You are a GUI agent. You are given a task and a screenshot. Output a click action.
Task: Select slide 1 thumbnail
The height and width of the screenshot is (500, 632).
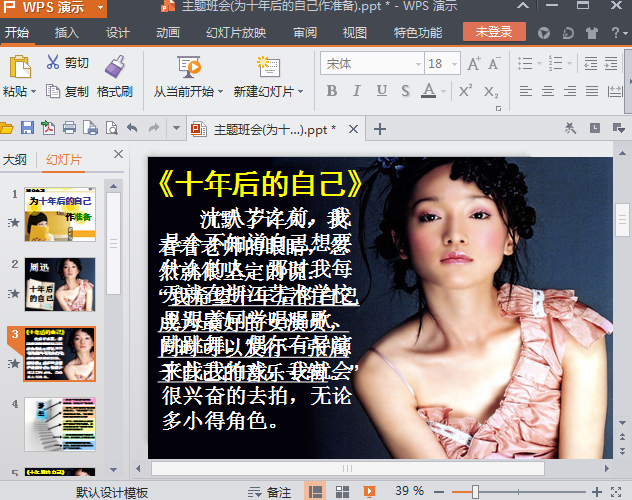[60, 214]
